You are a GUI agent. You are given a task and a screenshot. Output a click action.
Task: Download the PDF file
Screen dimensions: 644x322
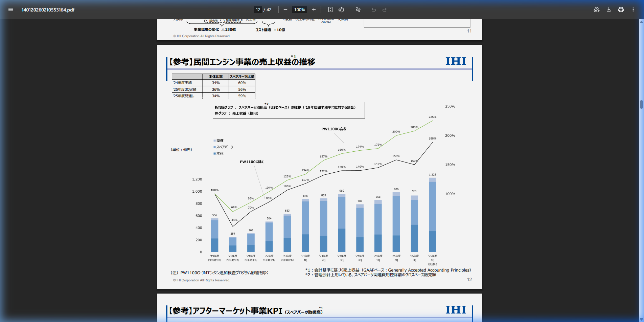[609, 9]
